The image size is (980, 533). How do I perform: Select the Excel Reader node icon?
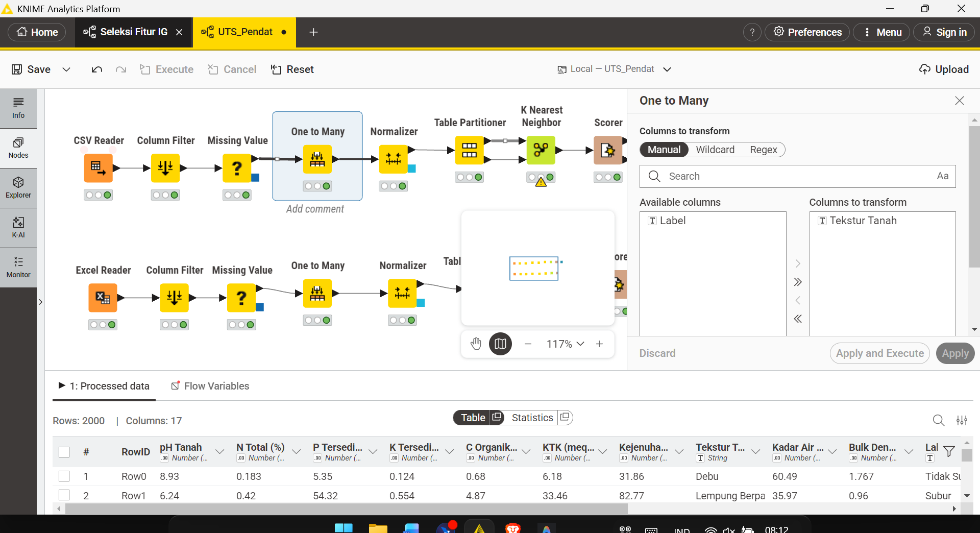(103, 298)
